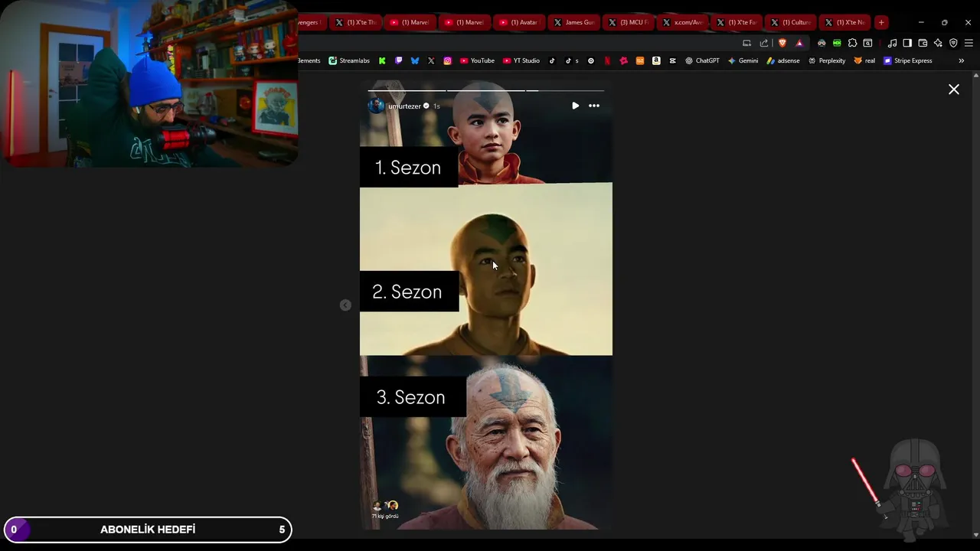Open the Perplexity bookmark
Screen dimensions: 980x551
pyautogui.click(x=827, y=60)
